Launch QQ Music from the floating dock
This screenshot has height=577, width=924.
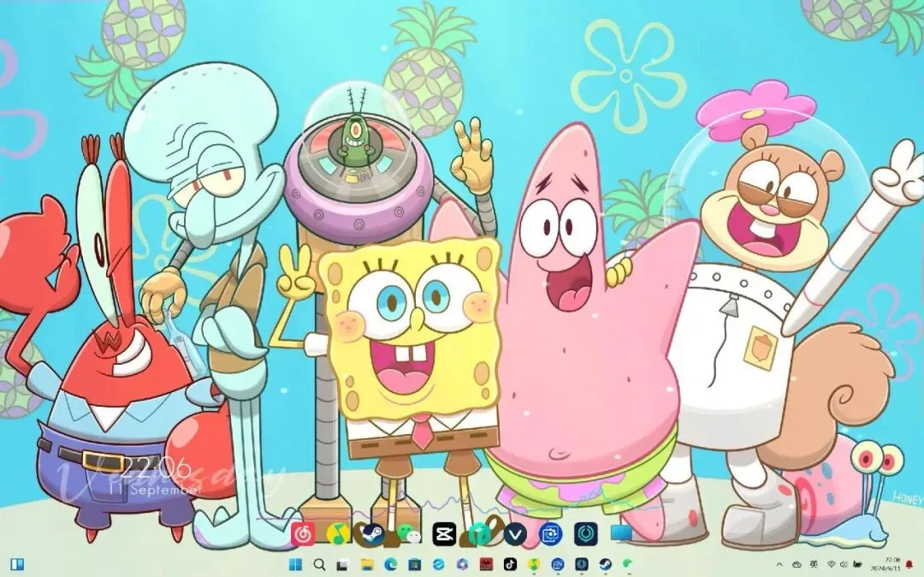(338, 534)
